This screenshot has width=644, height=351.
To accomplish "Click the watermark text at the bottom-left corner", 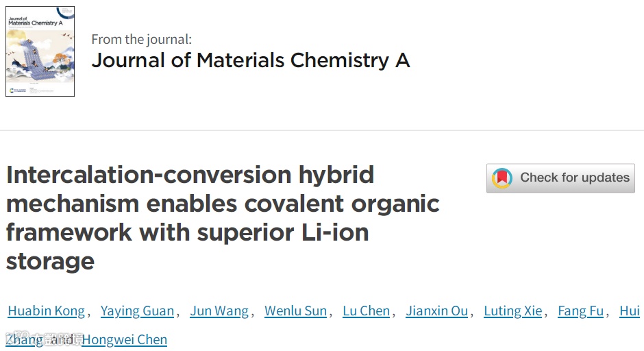I will [x=45, y=340].
